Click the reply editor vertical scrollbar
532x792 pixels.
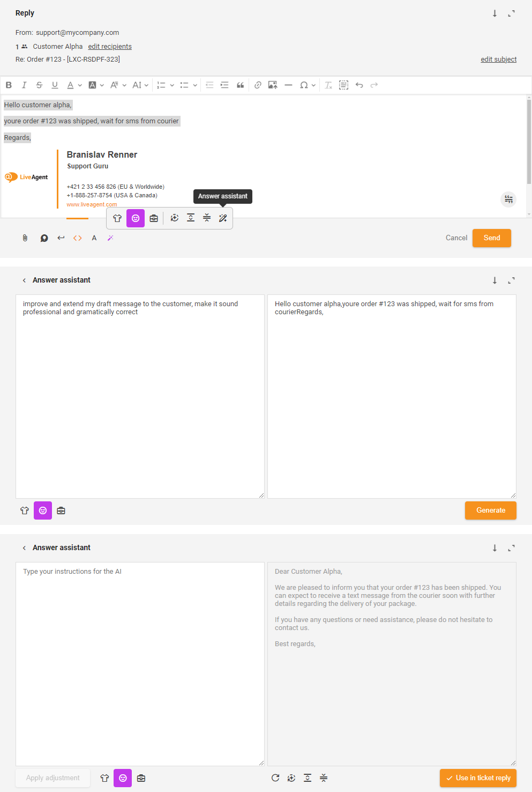click(x=529, y=142)
